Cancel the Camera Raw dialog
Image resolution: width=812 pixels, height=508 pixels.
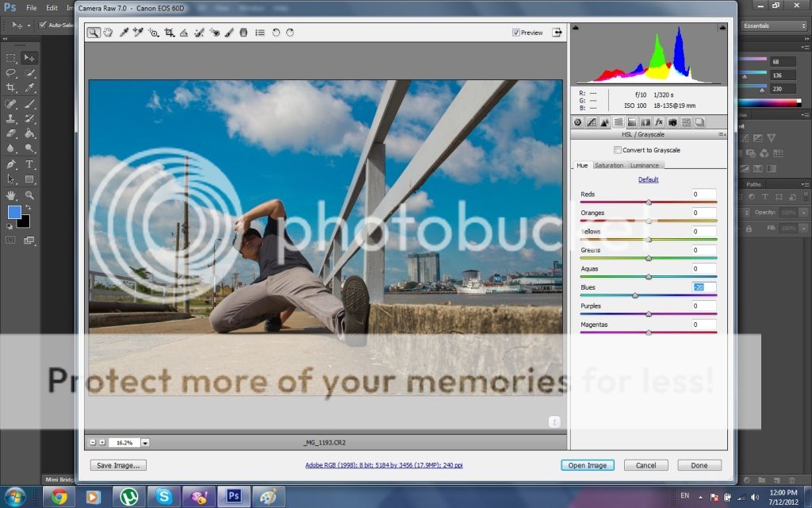[645, 465]
